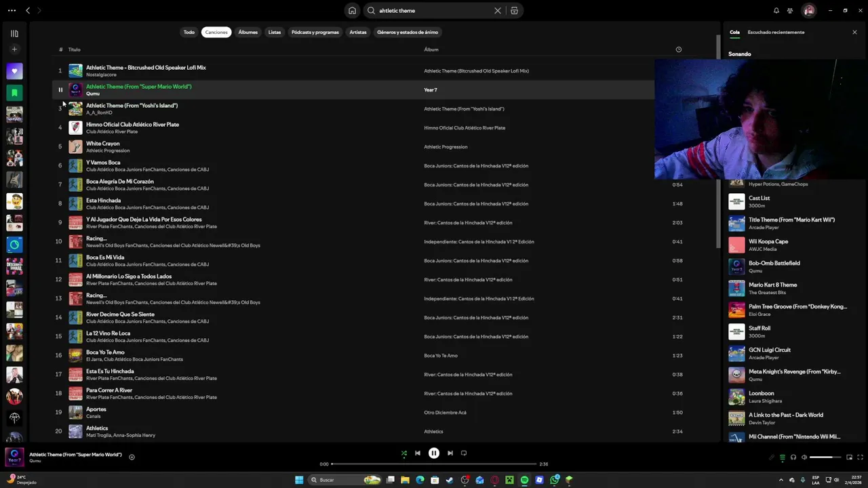Open WhatsApp from the taskbar

[554, 480]
